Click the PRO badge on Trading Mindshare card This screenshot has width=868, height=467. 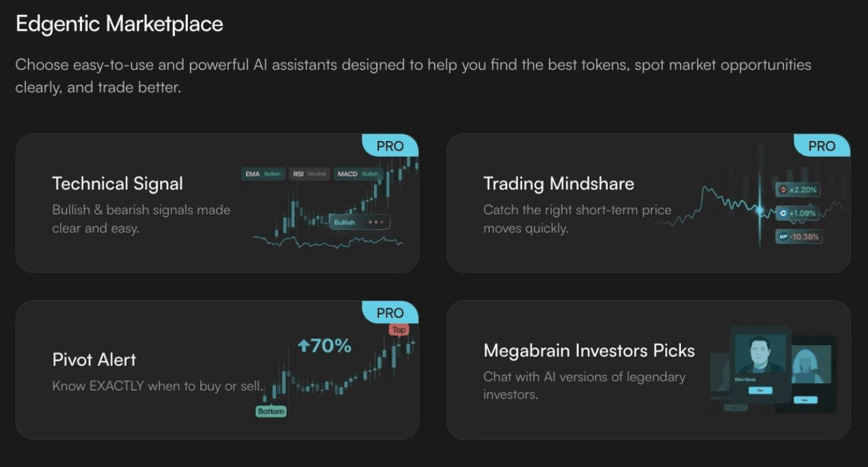click(821, 146)
